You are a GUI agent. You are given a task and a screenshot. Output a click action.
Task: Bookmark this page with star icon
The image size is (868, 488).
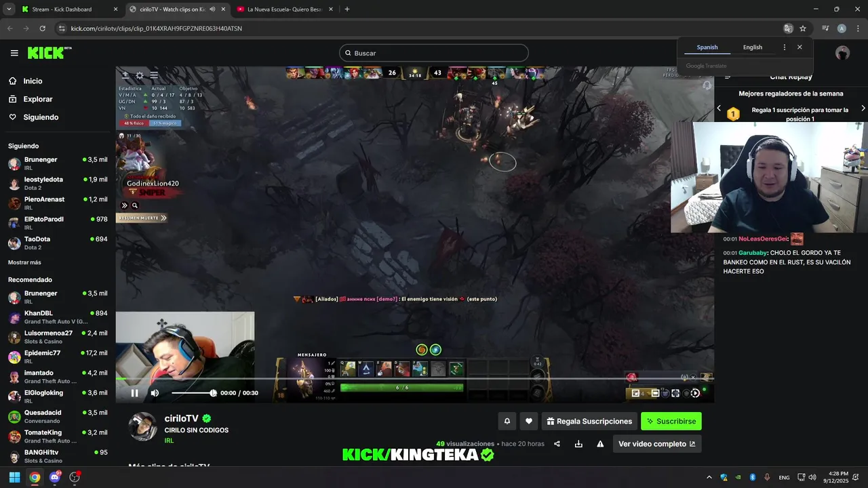click(803, 28)
